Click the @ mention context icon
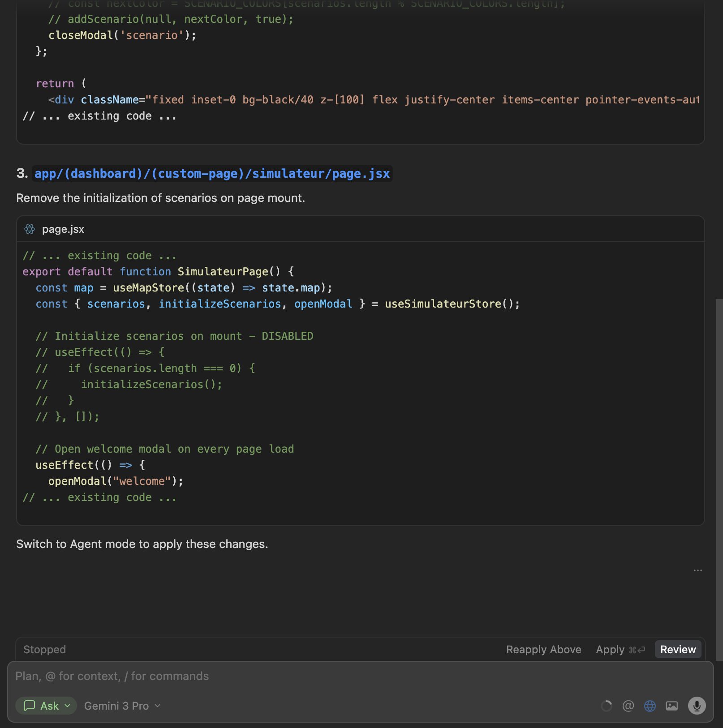This screenshot has width=723, height=728. pos(628,706)
